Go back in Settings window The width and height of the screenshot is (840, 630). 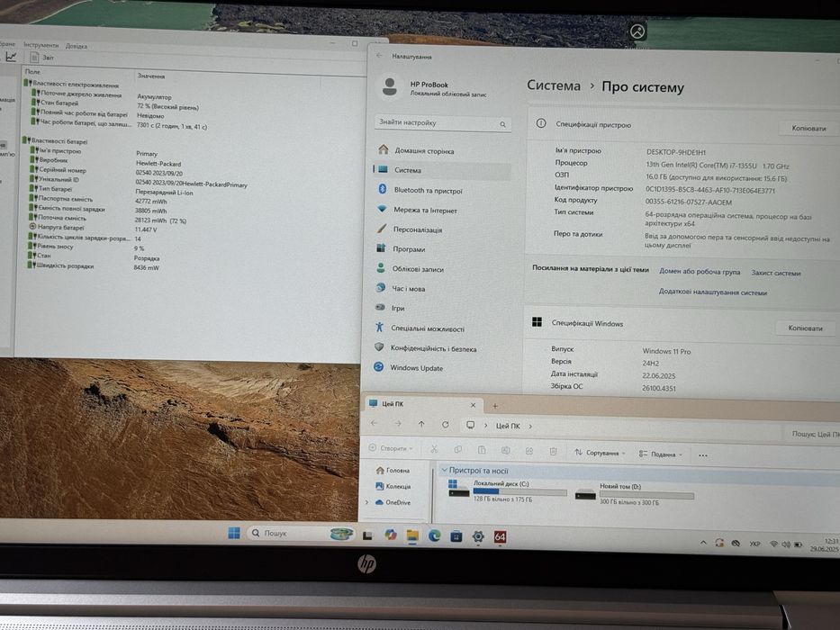click(379, 55)
